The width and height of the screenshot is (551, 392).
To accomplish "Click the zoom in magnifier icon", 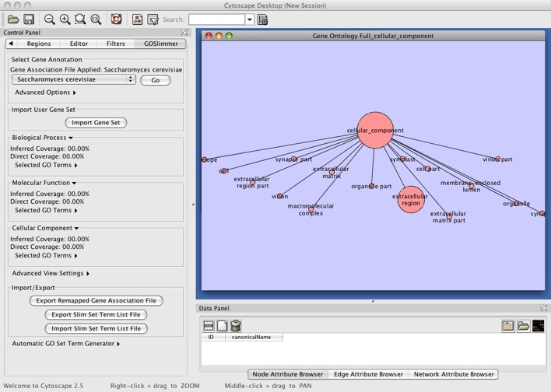I will pos(65,19).
